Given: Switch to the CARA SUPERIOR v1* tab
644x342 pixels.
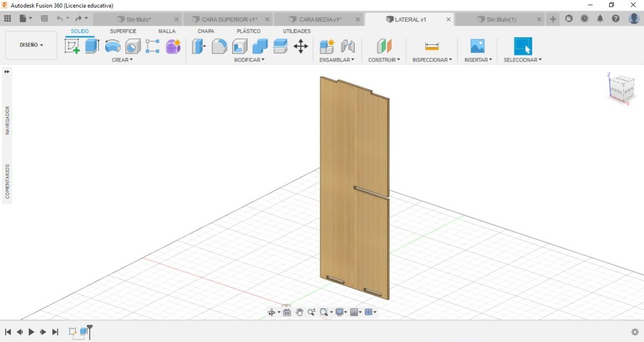Looking at the screenshot, I should coord(224,20).
